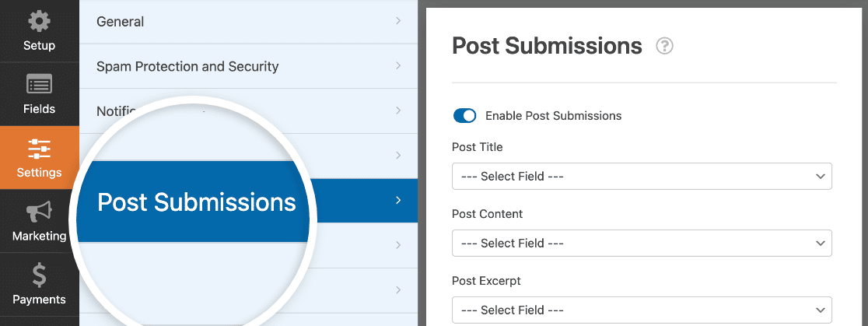Click the chevron on the Notifications row
Screen dimensions: 868x326
coord(398,110)
